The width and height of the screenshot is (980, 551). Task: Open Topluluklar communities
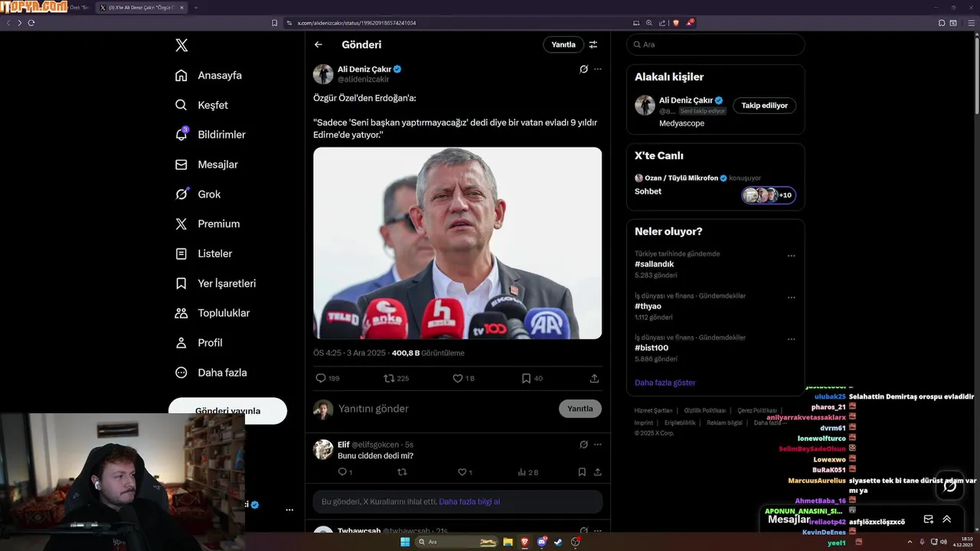[214, 313]
